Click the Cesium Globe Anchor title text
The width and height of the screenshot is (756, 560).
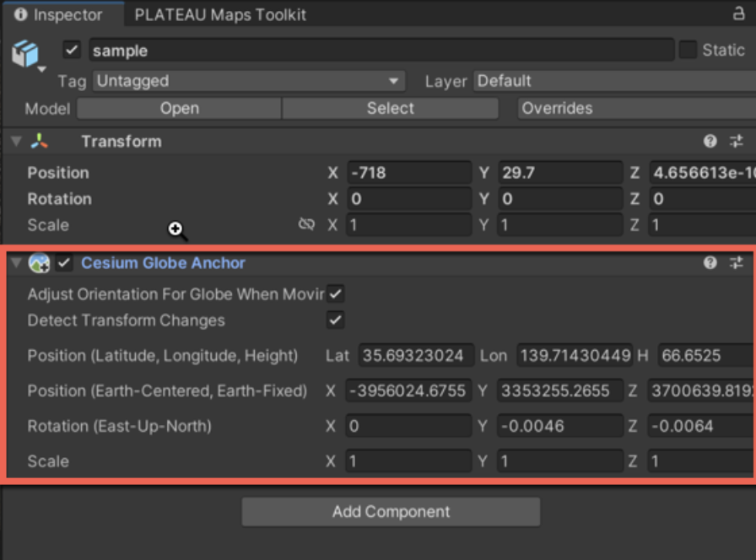(x=163, y=262)
